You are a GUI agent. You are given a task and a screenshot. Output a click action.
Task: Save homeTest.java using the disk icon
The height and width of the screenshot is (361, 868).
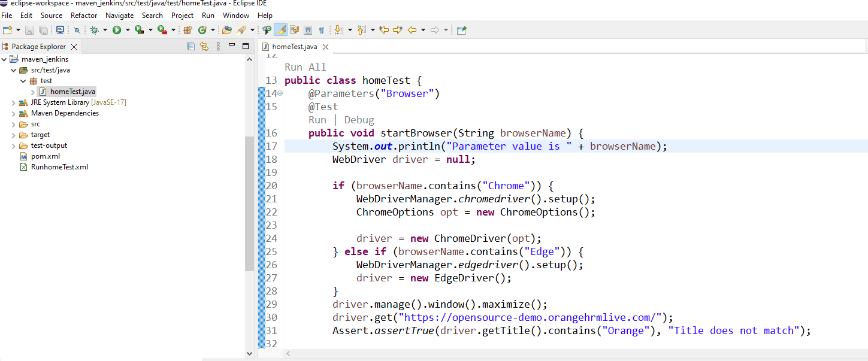(x=29, y=29)
